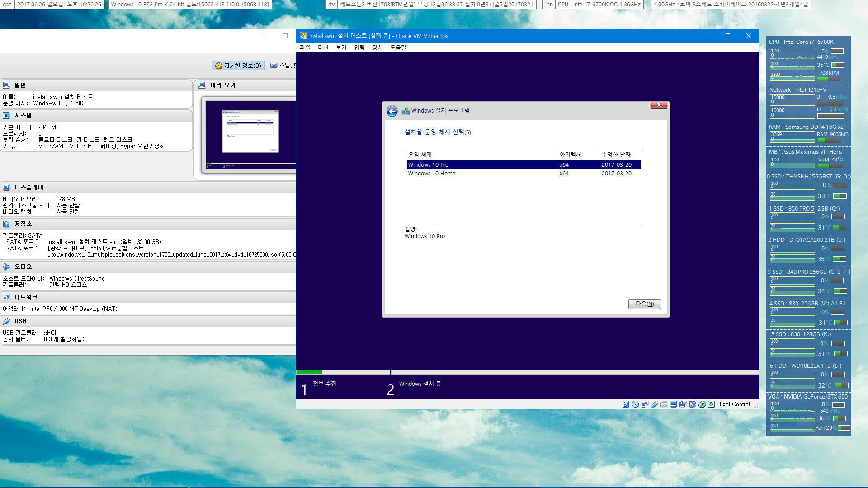Click the CPU Intel Core i7-6700K monitor header

click(x=801, y=42)
